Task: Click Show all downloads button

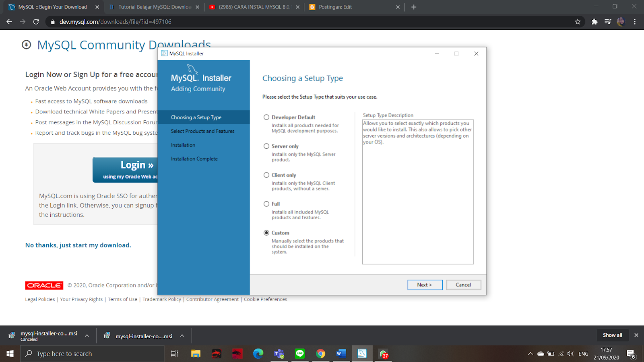Action: pos(612,335)
